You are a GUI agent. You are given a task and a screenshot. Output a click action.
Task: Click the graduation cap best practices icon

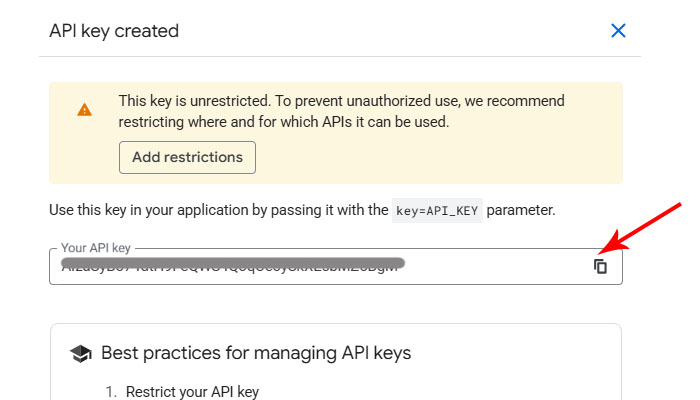(x=80, y=353)
